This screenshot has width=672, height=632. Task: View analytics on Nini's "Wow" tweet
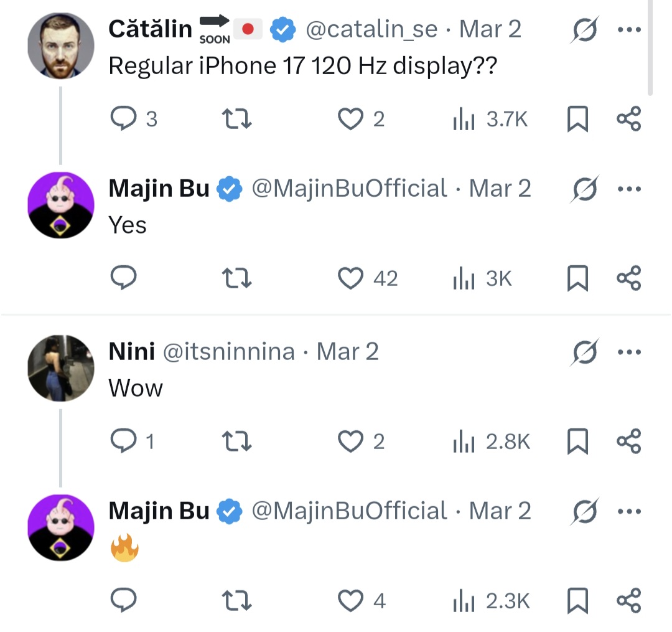[x=464, y=441]
